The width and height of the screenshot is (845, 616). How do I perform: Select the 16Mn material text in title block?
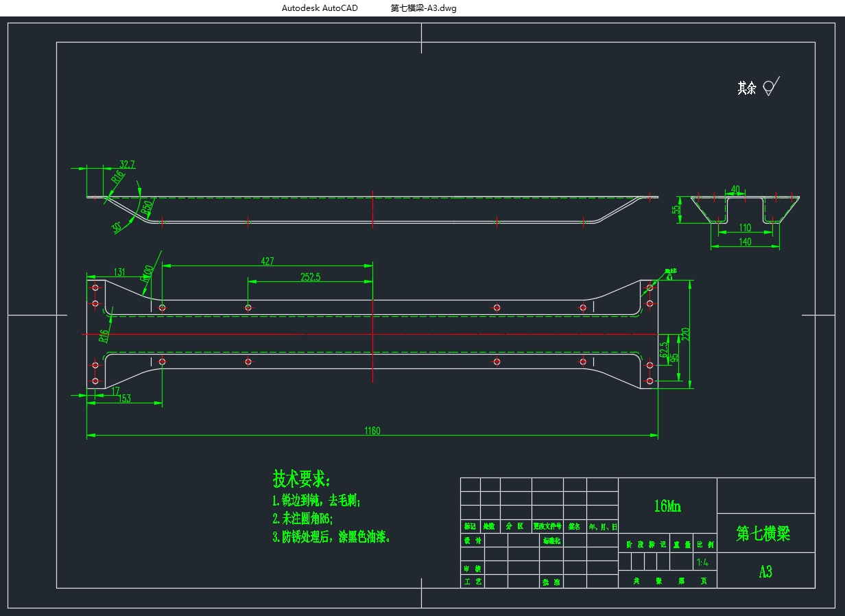(667, 506)
